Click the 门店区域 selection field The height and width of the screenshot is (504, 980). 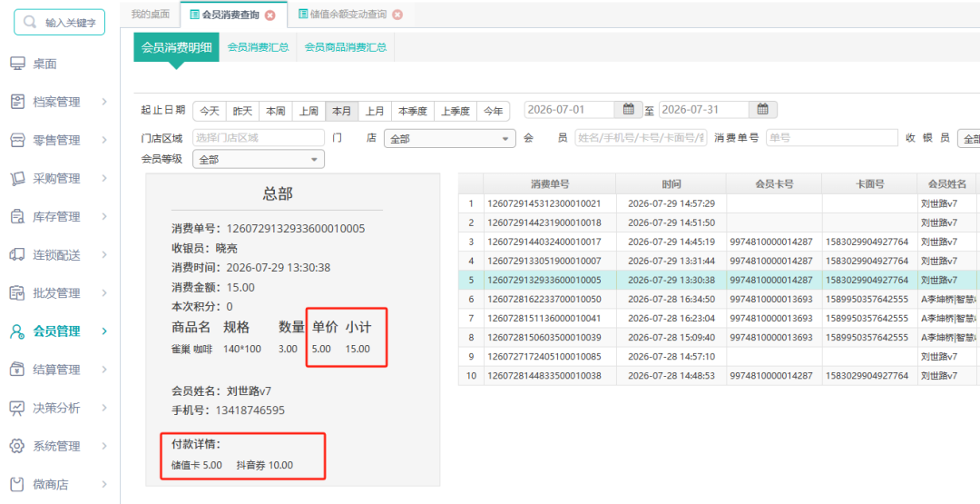(x=259, y=138)
